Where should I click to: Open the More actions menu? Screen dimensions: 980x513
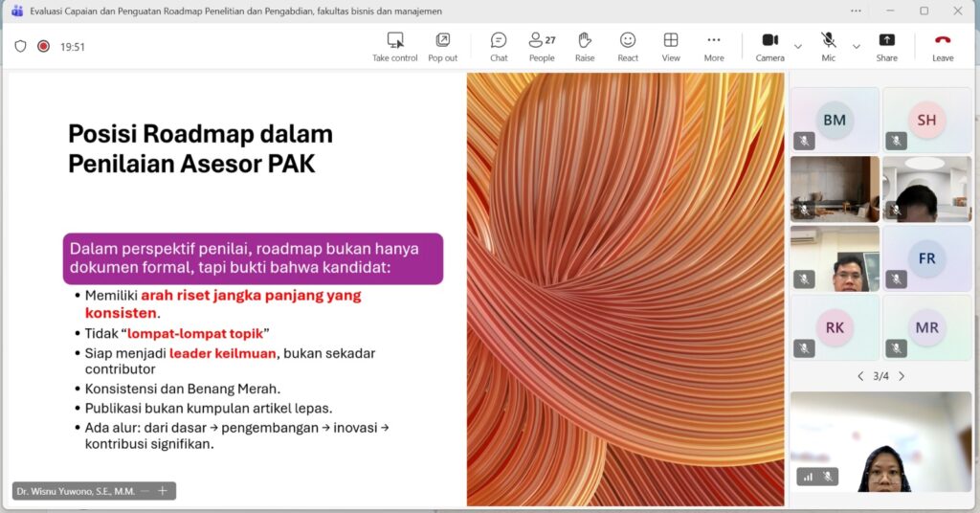pyautogui.click(x=714, y=47)
